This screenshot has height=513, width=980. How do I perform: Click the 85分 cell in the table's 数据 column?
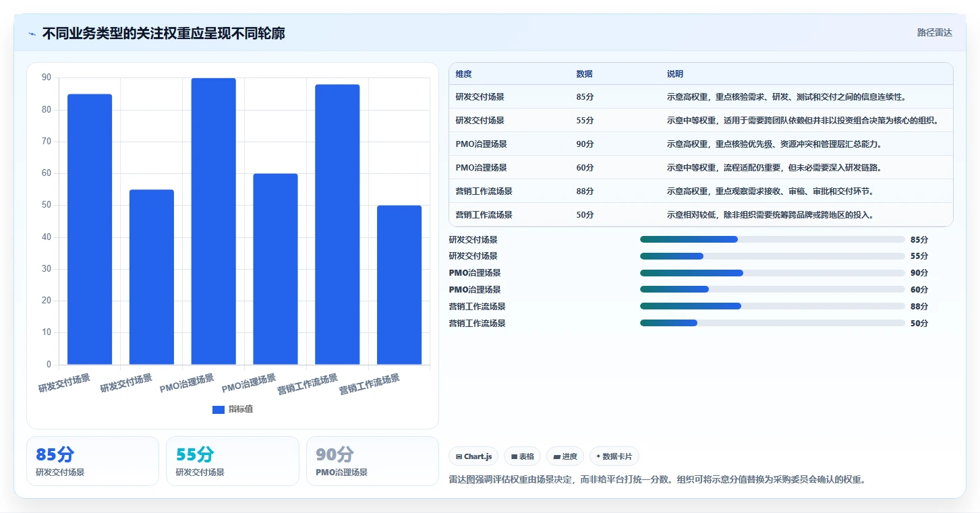coord(585,97)
